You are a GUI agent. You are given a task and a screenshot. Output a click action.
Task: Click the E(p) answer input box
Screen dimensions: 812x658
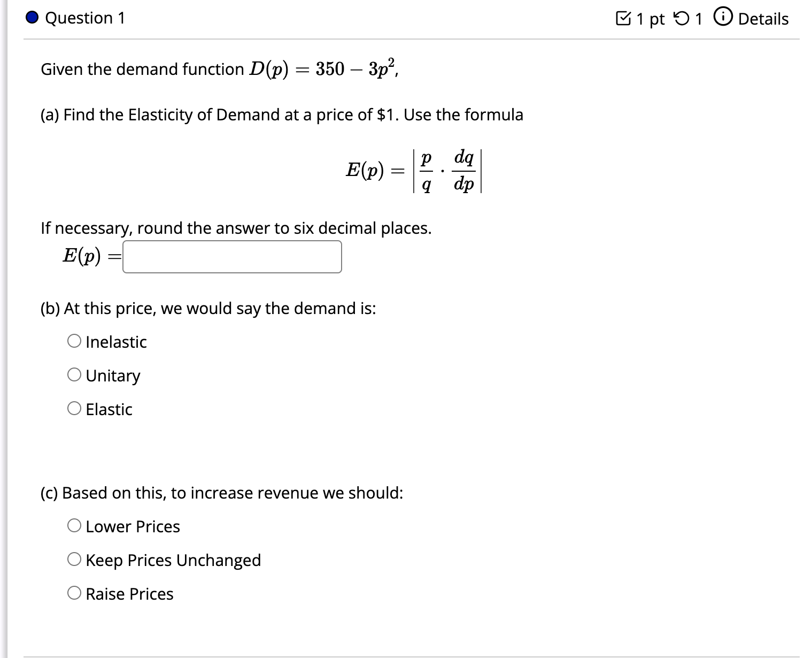coord(232,257)
